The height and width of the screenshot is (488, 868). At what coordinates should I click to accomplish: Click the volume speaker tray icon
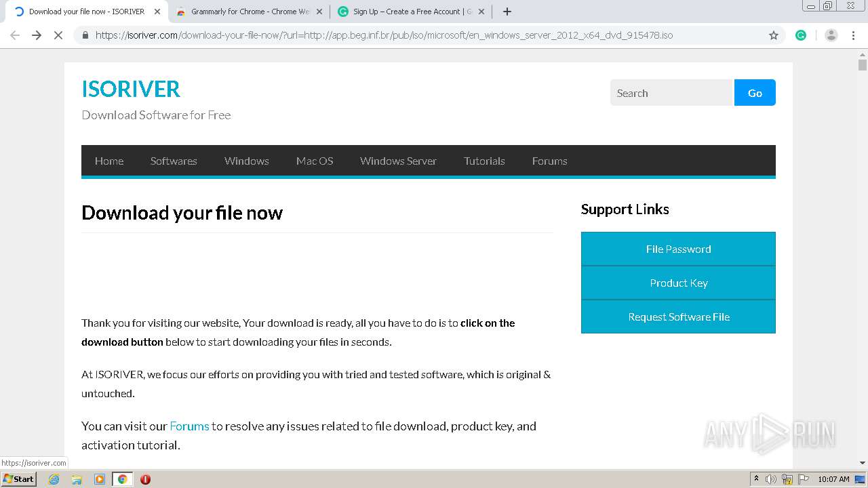tap(771, 479)
